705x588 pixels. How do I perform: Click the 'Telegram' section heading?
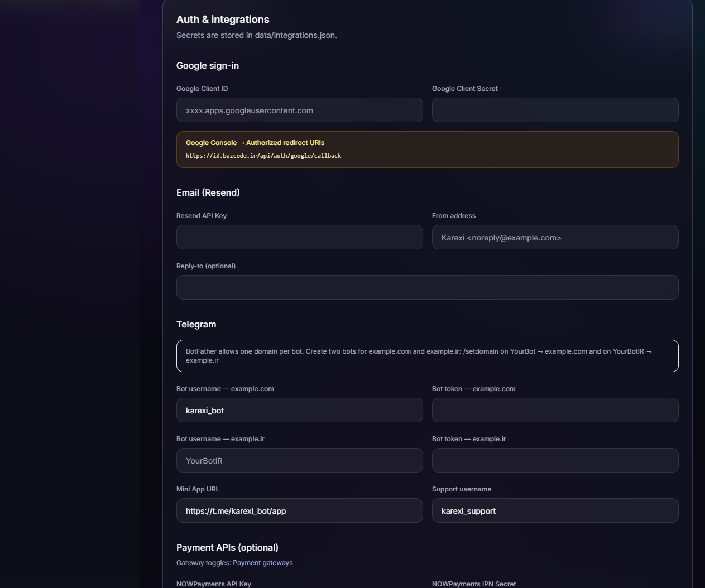[x=196, y=324]
